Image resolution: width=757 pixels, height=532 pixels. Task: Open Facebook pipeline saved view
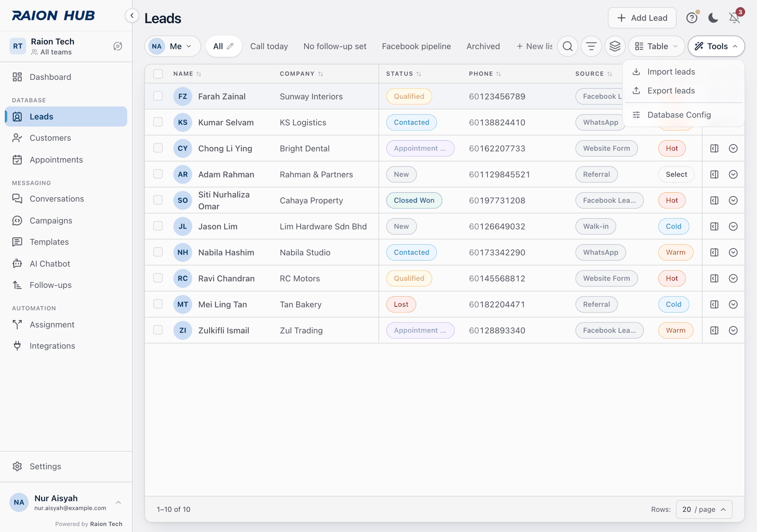click(x=416, y=46)
